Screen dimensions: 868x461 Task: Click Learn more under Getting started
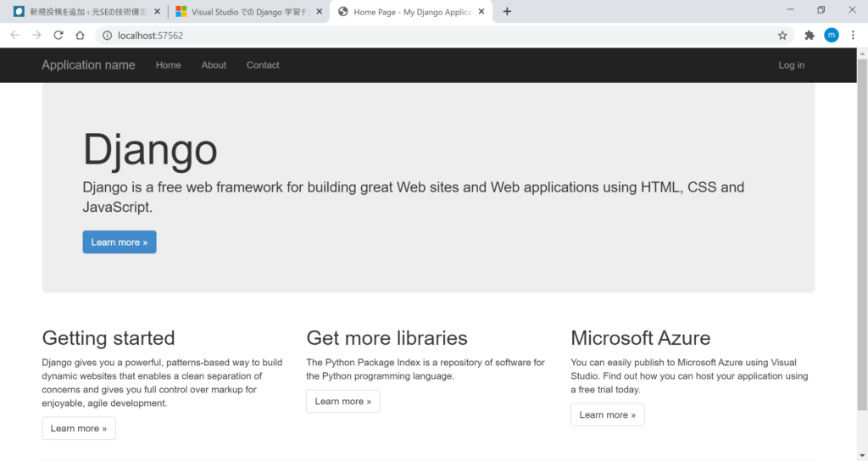79,428
